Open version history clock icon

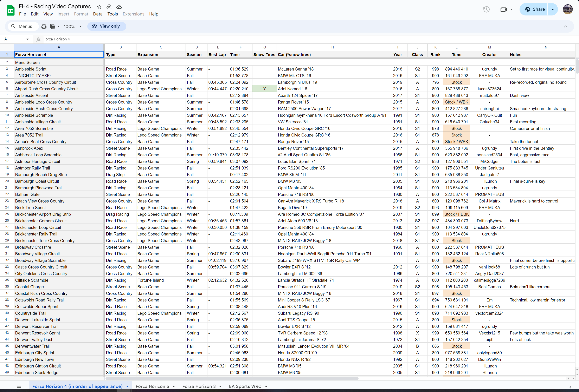click(486, 9)
